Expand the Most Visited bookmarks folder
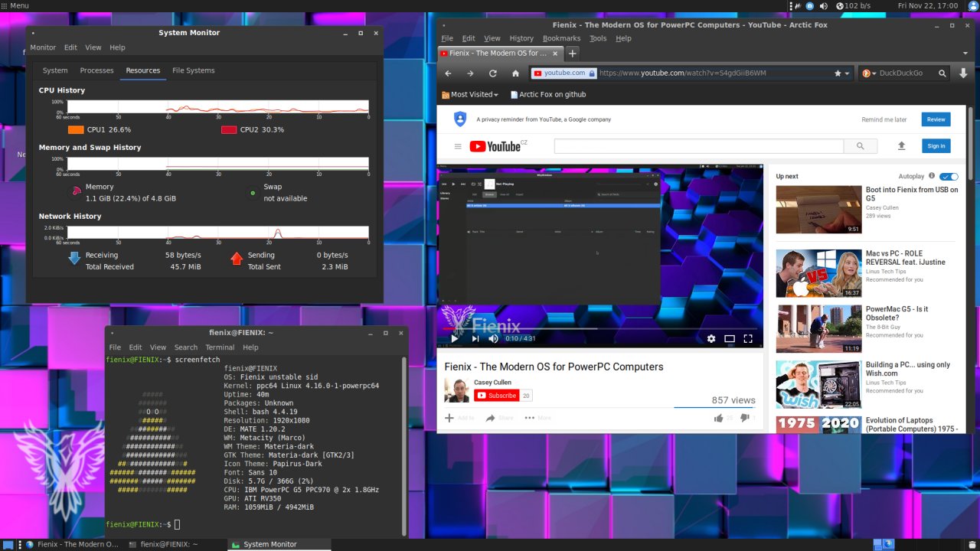This screenshot has width=980, height=551. tap(470, 95)
